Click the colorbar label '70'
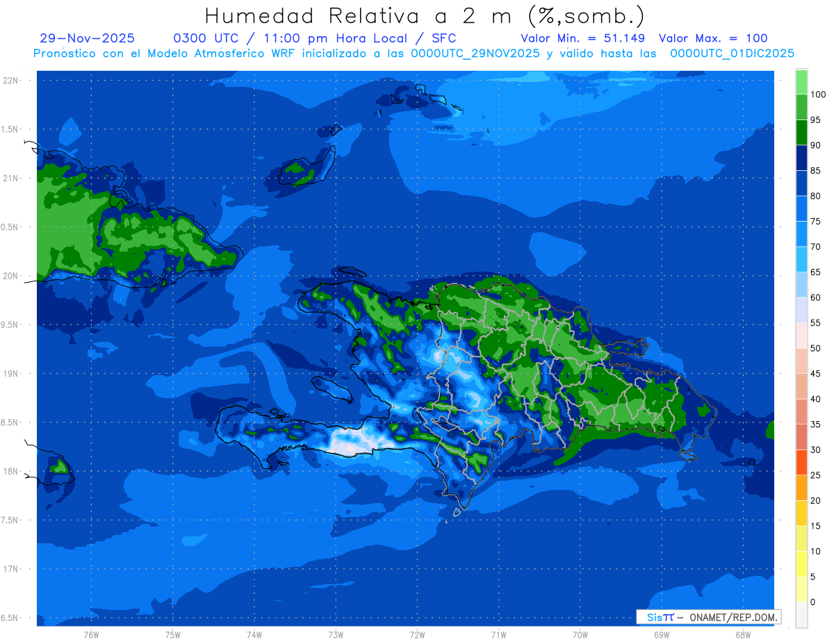The height and width of the screenshot is (644, 834). (815, 247)
